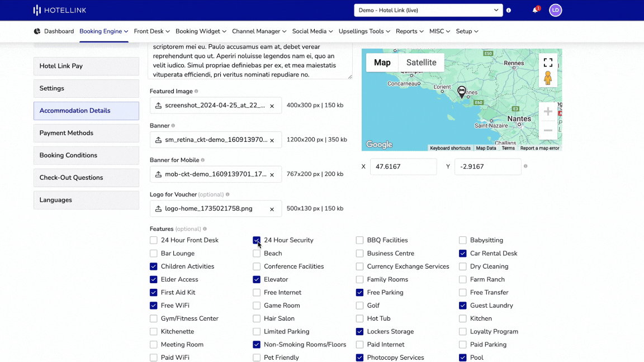
Task: Expand the Booking Engine menu
Action: [104, 31]
